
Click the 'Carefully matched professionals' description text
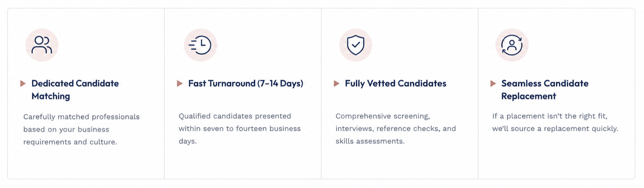tap(82, 129)
